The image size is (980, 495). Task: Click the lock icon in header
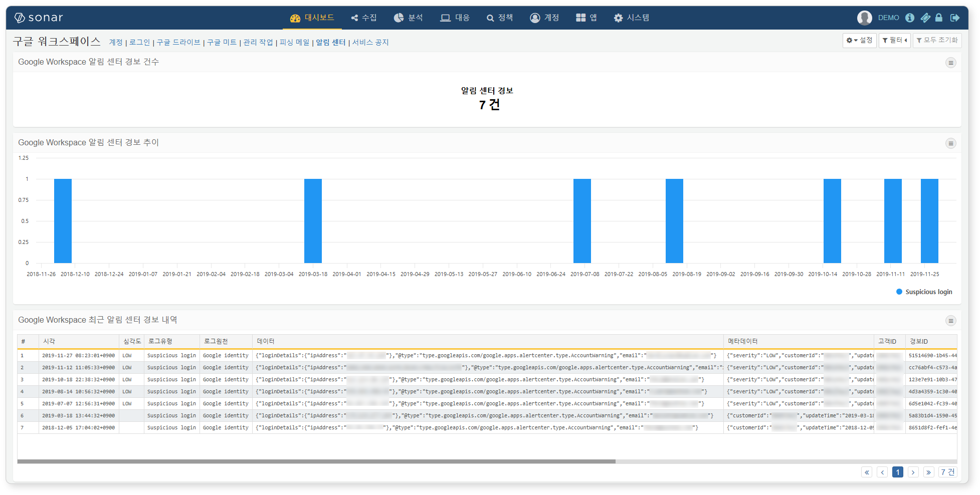click(x=939, y=18)
